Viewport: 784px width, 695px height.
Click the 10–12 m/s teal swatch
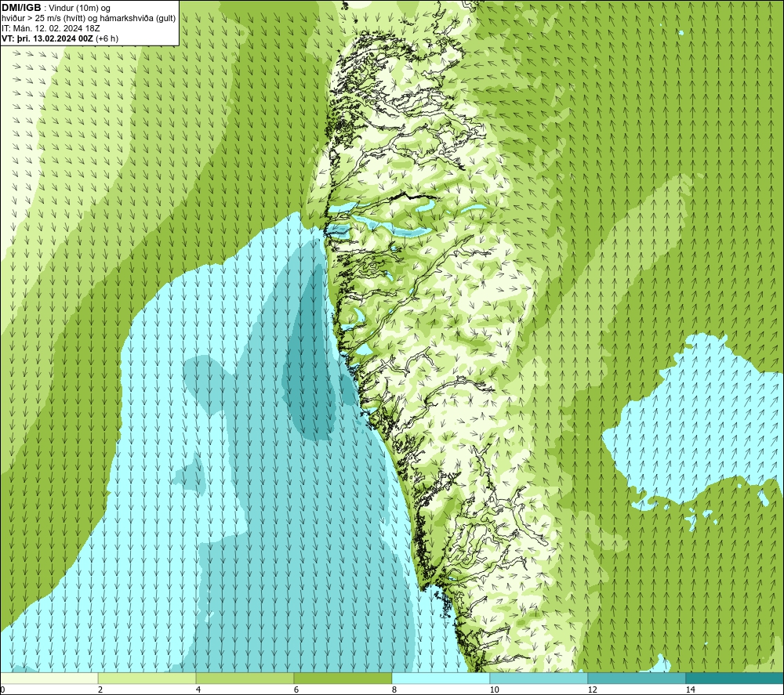click(x=539, y=678)
